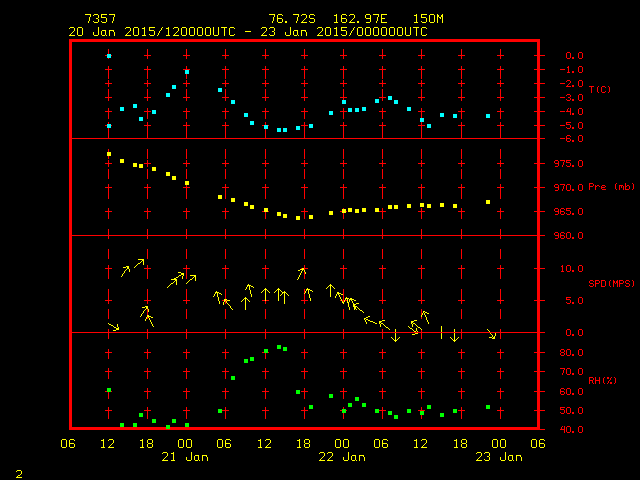640x480 pixels.
Task: Select the T(C) temperature axis label
Action: [599, 90]
